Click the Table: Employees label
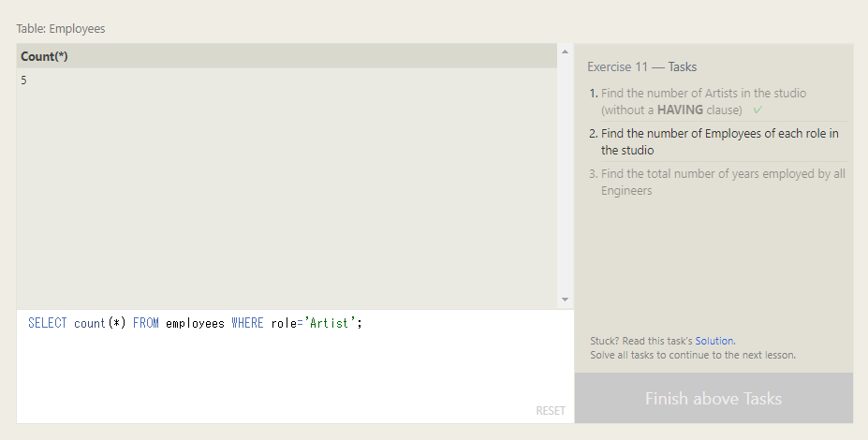868x440 pixels. coord(61,29)
